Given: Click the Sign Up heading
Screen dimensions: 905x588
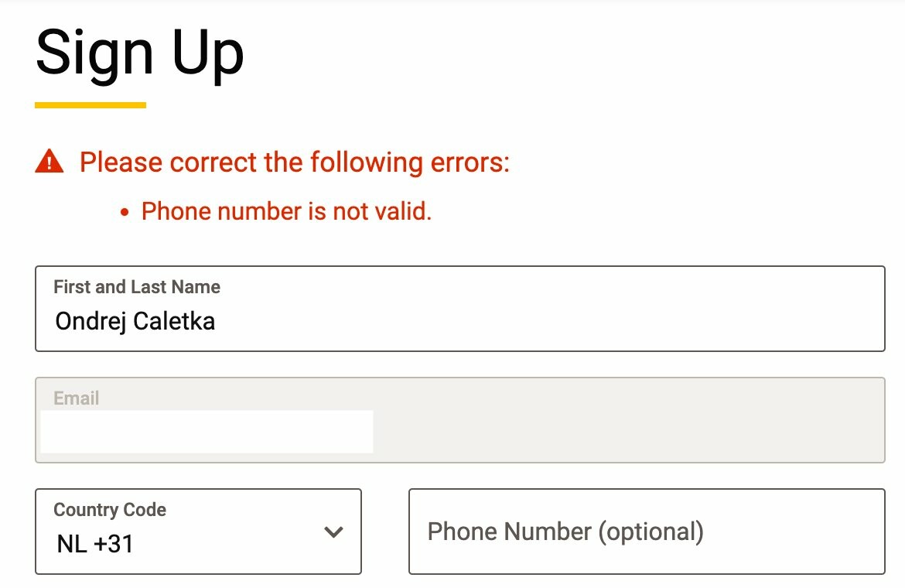Looking at the screenshot, I should point(140,53).
